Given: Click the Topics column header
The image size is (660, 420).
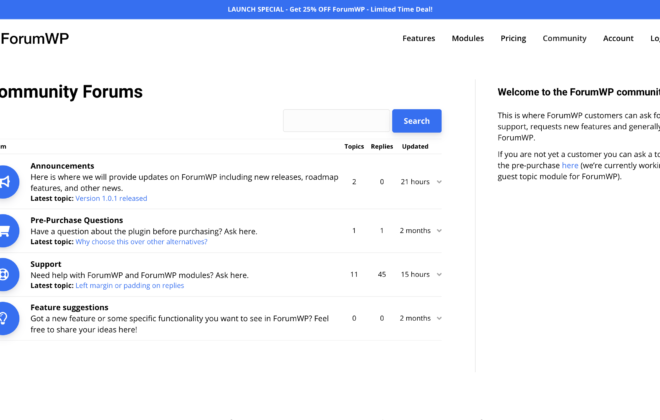Looking at the screenshot, I should [354, 146].
